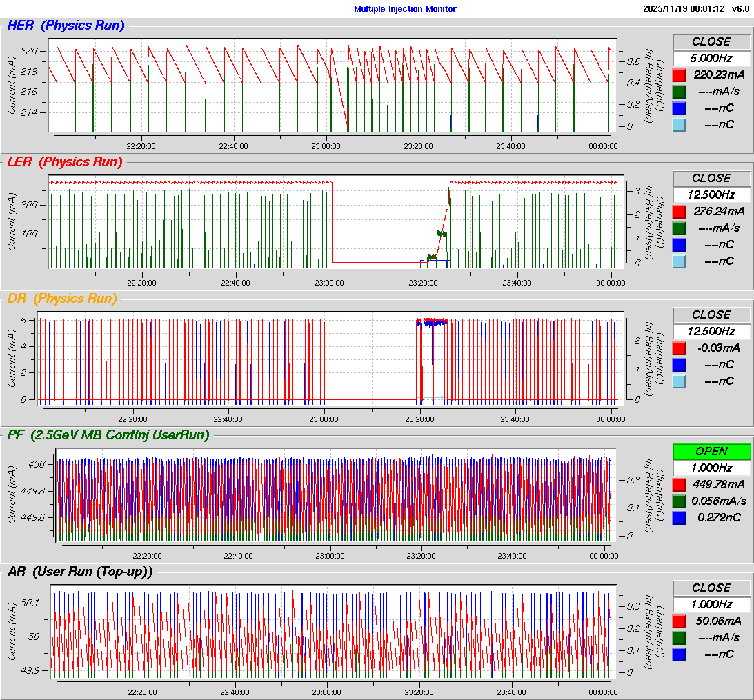Click the PF (2.5GeV MB ContInj UserRun) title
This screenshot has height=700, width=754.
point(108,435)
